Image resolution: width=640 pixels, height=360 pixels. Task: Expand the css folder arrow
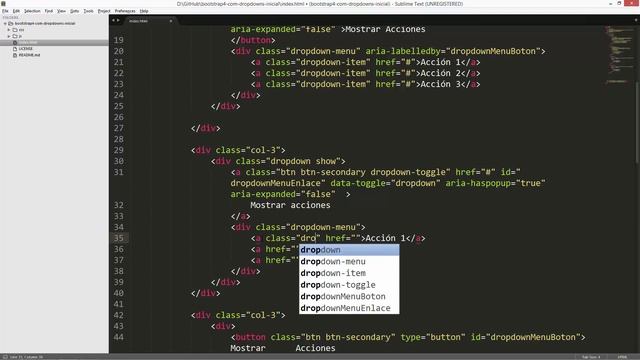[9, 30]
